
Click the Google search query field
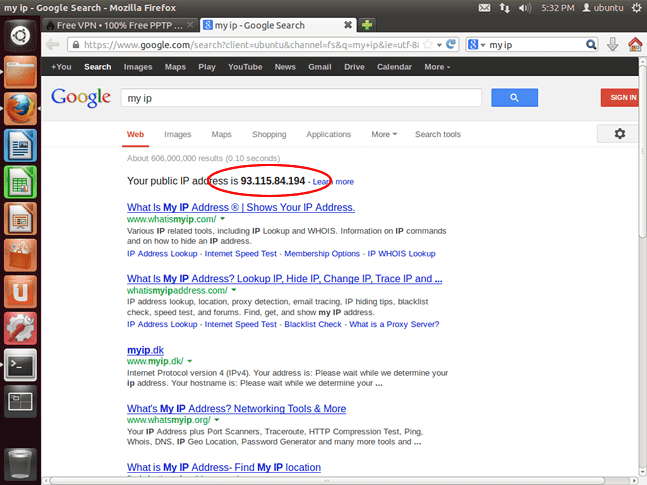pyautogui.click(x=301, y=98)
